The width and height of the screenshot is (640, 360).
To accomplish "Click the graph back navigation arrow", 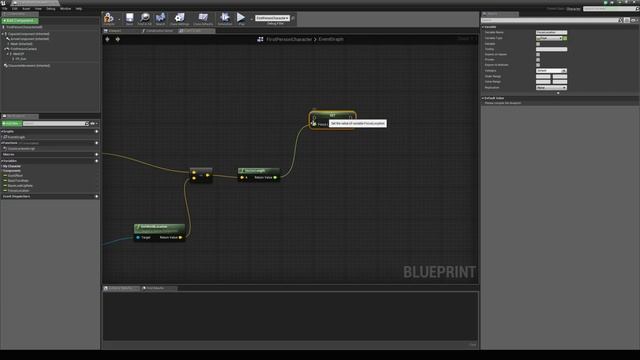I will (x=107, y=39).
